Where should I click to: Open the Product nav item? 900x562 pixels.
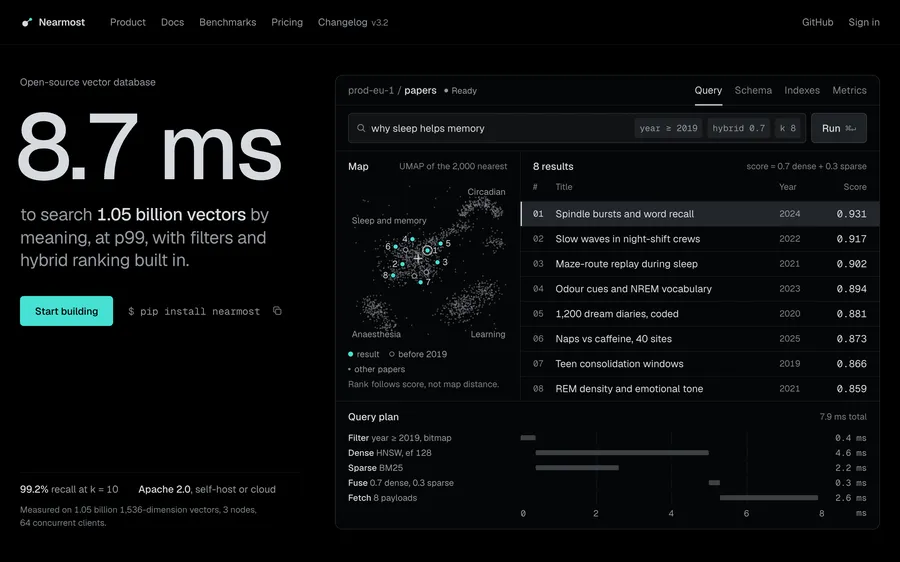(x=127, y=22)
